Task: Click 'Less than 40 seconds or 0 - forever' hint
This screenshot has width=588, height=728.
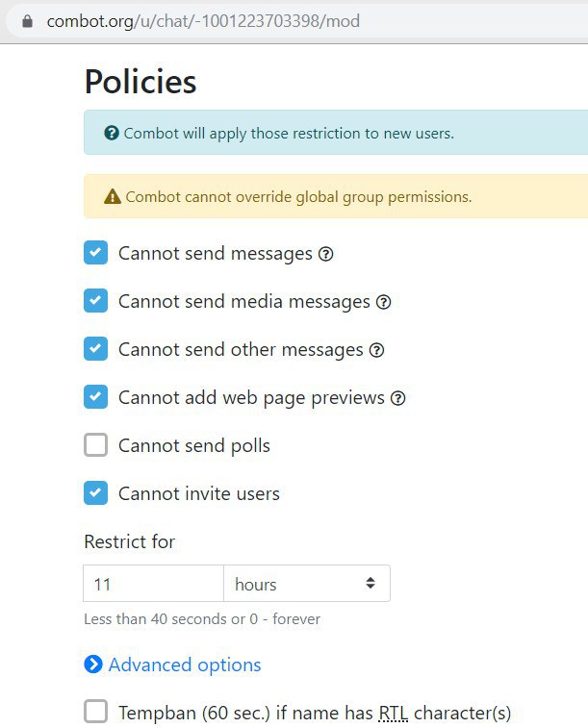Action: coord(202,619)
